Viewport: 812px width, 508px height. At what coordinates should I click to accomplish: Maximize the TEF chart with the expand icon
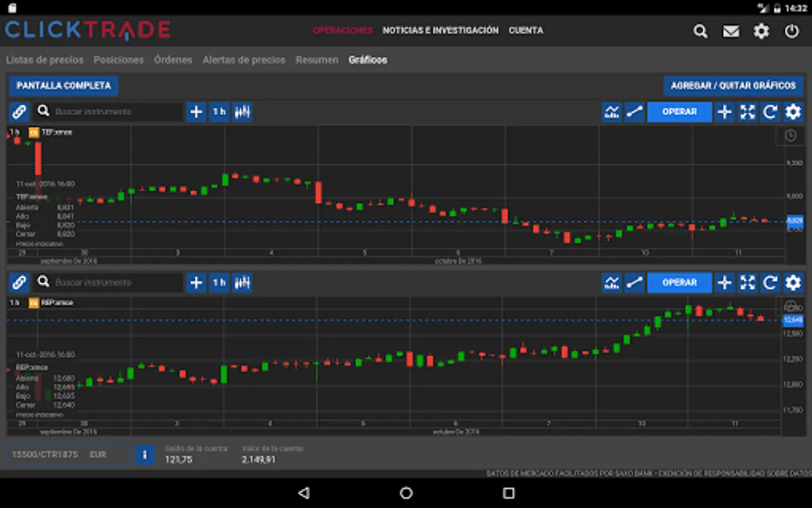[x=748, y=112]
